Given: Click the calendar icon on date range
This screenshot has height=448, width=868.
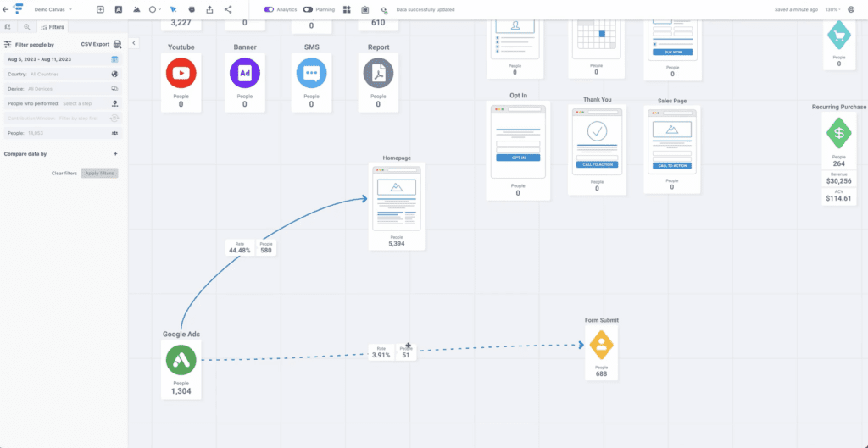Looking at the screenshot, I should click(x=115, y=59).
